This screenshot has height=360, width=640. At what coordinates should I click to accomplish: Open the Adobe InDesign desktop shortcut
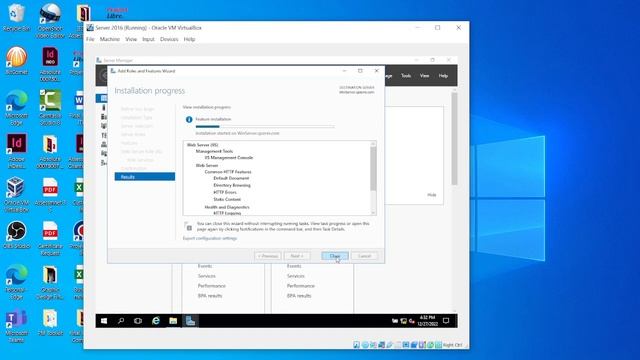pyautogui.click(x=16, y=151)
